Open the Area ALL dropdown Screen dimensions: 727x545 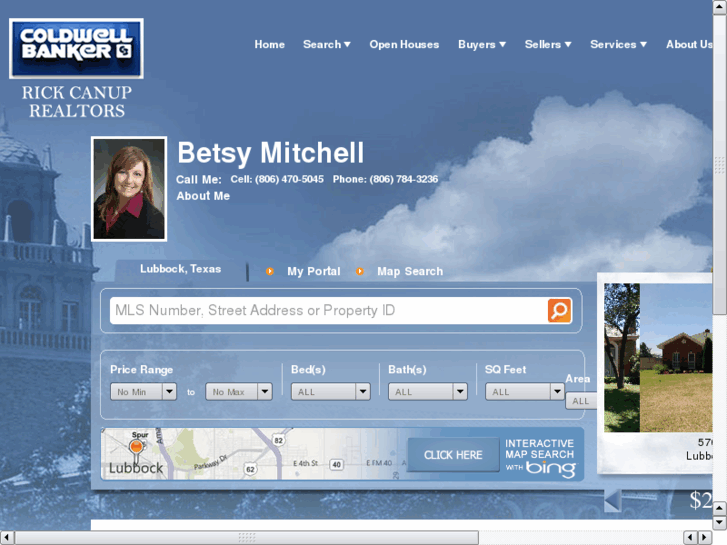[x=581, y=401]
